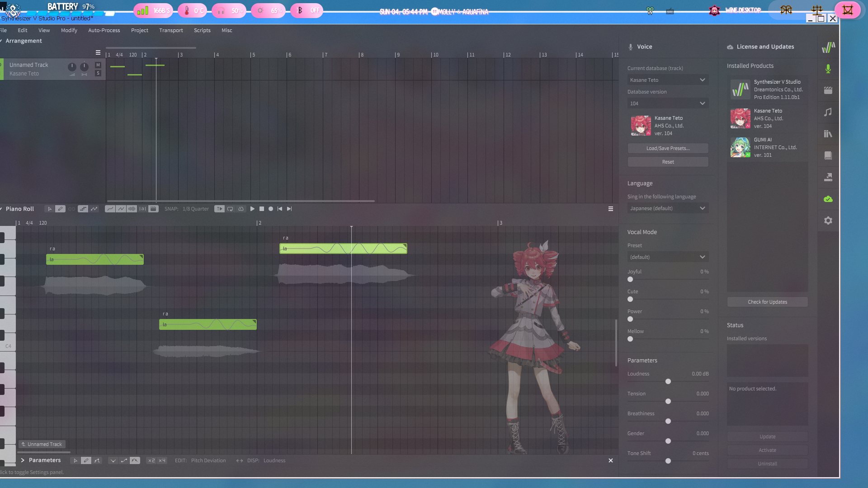Click the Piano Roll hamburger menu icon

point(610,209)
